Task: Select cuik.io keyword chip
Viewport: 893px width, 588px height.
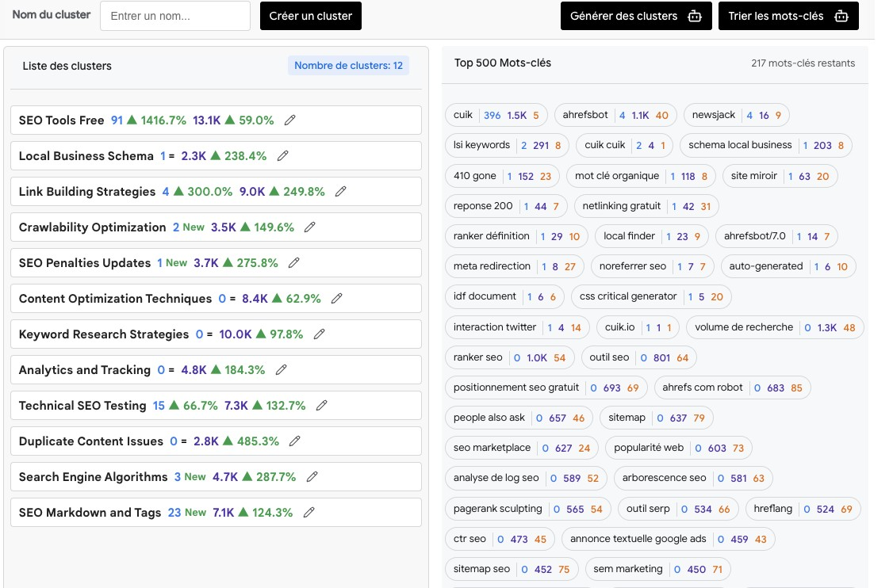Action: pos(638,327)
